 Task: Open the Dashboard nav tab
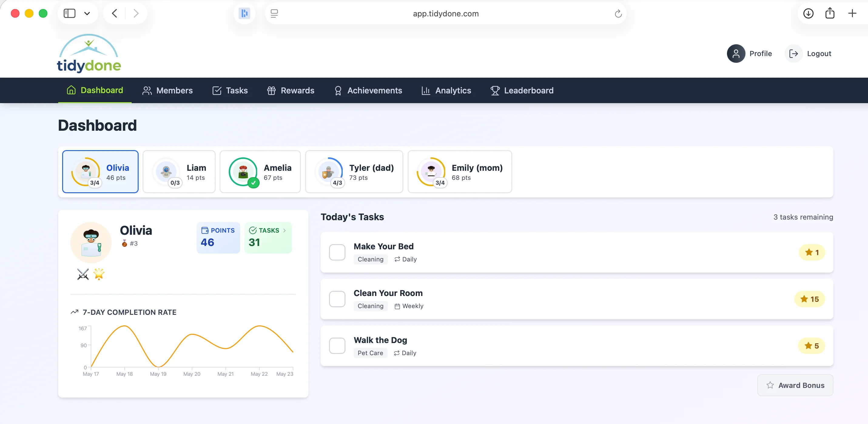point(95,90)
